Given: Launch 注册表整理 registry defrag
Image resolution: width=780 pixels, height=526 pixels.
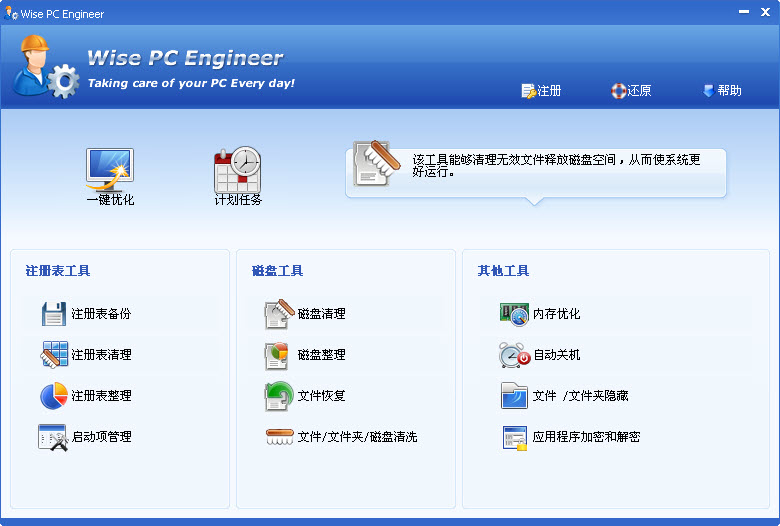Looking at the screenshot, I should coord(101,396).
